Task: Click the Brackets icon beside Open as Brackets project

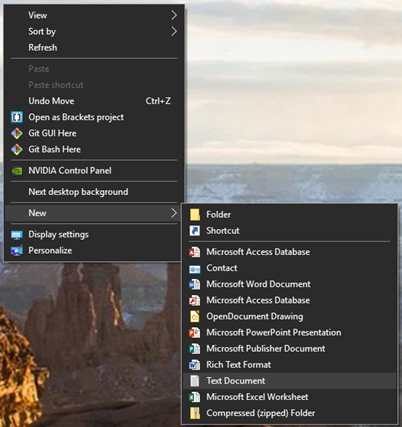Action: point(17,117)
